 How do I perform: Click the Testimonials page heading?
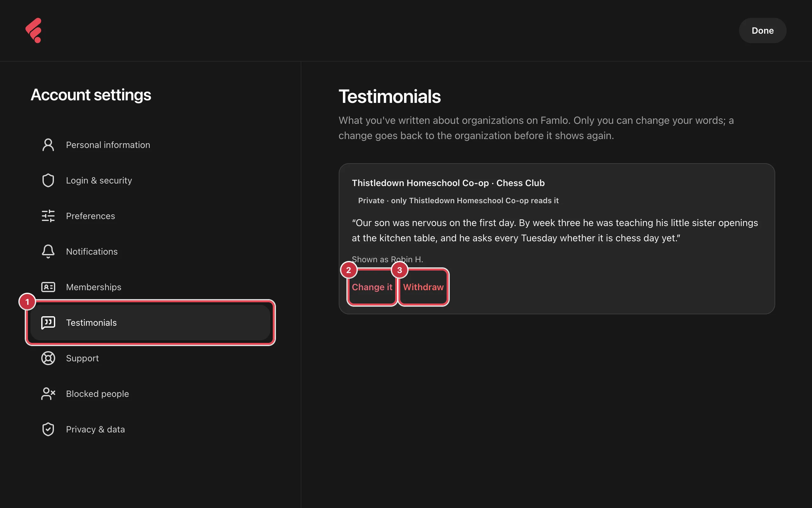(x=389, y=97)
